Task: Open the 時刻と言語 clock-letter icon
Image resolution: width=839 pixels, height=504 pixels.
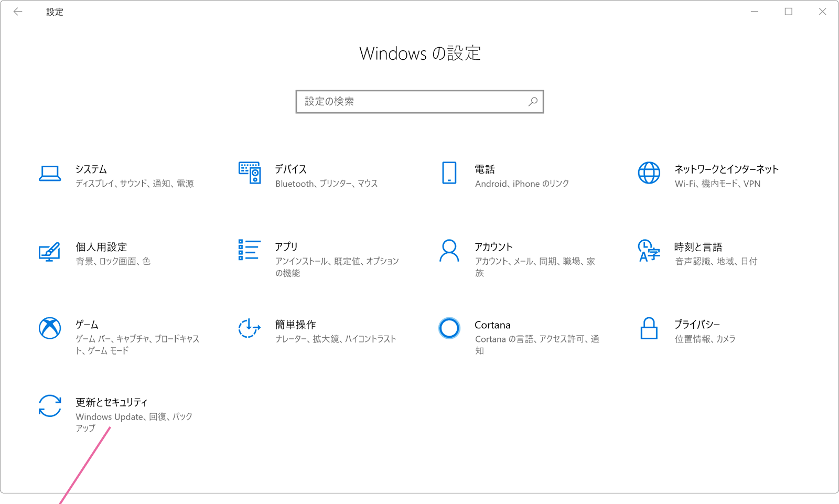Action: pos(649,251)
